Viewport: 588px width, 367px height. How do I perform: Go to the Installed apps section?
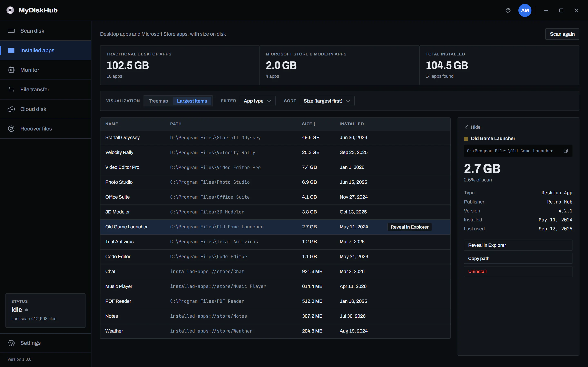(x=46, y=51)
